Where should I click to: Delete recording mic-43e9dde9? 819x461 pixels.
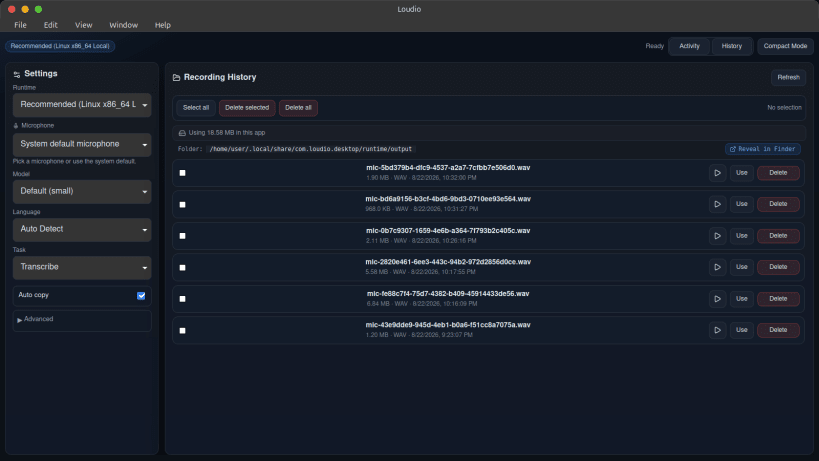[x=778, y=330]
